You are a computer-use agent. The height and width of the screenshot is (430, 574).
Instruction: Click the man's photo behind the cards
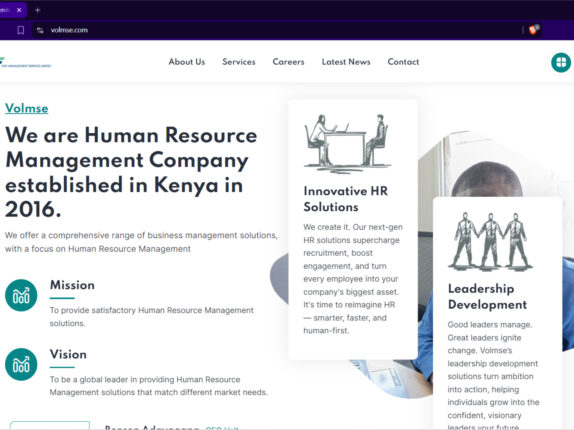(487, 179)
